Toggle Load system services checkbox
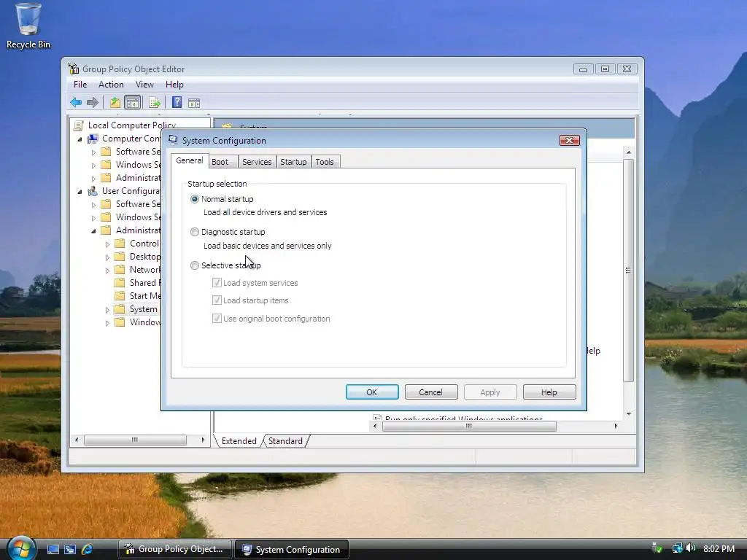Screen dimensions: 747x560 [x=217, y=283]
